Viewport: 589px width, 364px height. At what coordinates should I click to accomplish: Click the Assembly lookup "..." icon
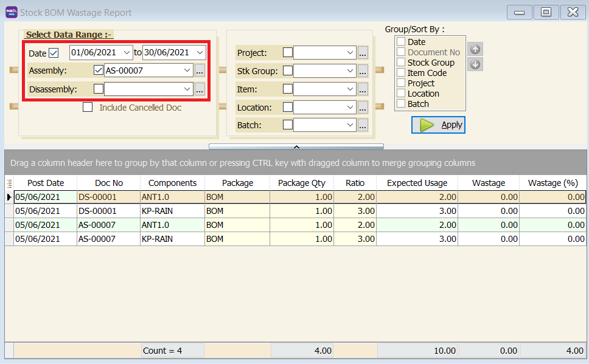click(x=200, y=70)
